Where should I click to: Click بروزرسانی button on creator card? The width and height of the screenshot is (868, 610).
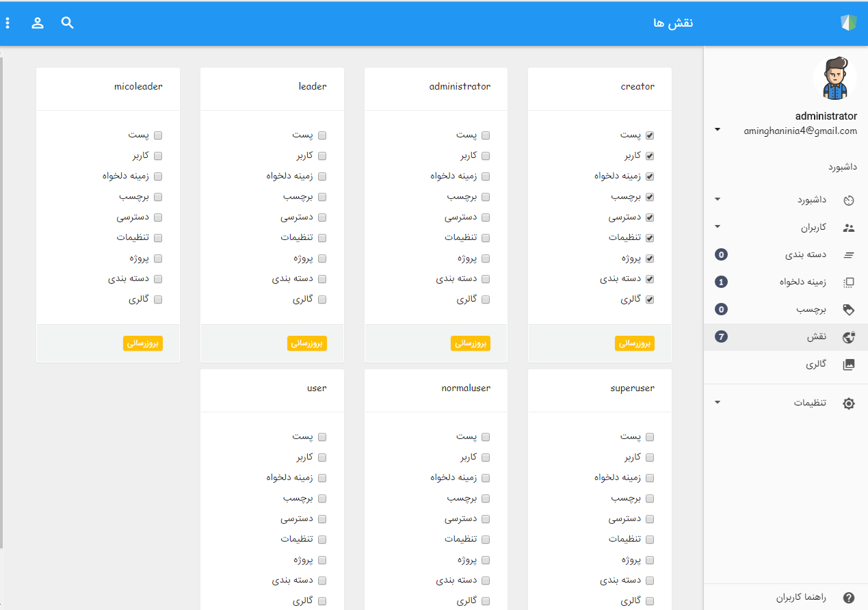[635, 343]
